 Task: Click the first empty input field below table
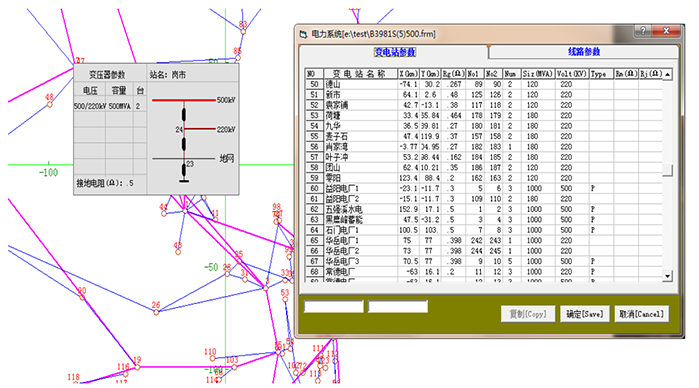[333, 306]
